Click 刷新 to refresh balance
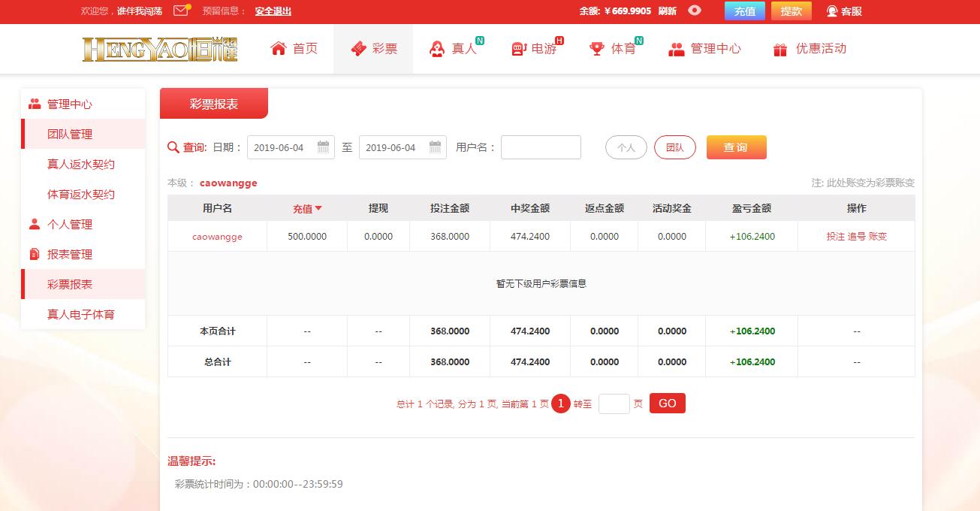980x511 pixels. click(x=668, y=11)
